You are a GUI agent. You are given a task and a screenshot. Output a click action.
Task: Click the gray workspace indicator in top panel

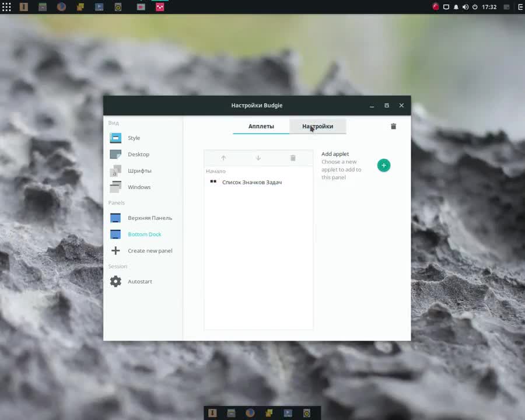click(506, 6)
